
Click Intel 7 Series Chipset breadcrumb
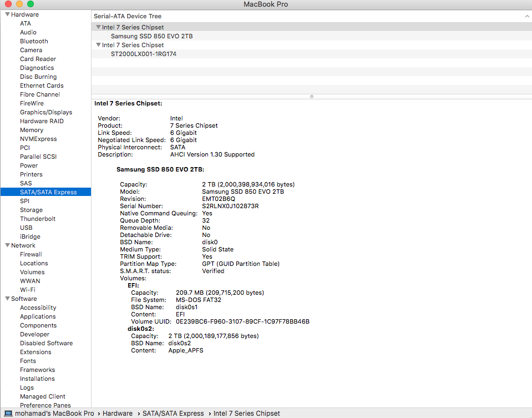pyautogui.click(x=247, y=413)
